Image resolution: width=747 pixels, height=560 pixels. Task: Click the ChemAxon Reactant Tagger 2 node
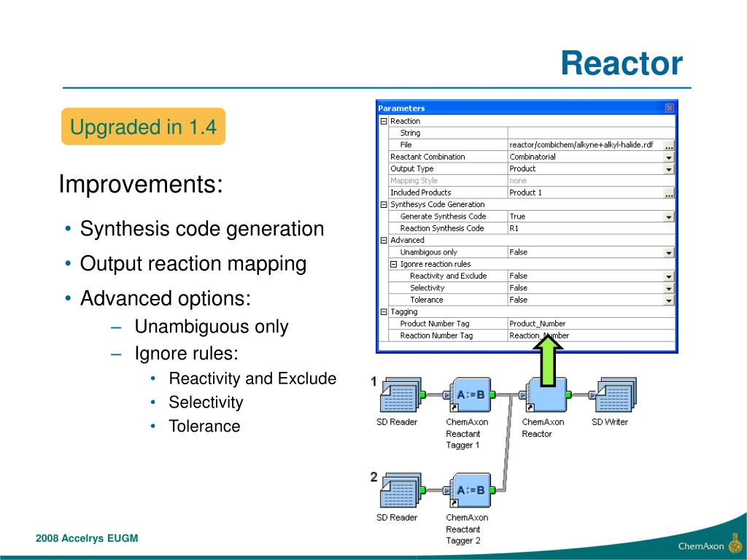coord(470,490)
